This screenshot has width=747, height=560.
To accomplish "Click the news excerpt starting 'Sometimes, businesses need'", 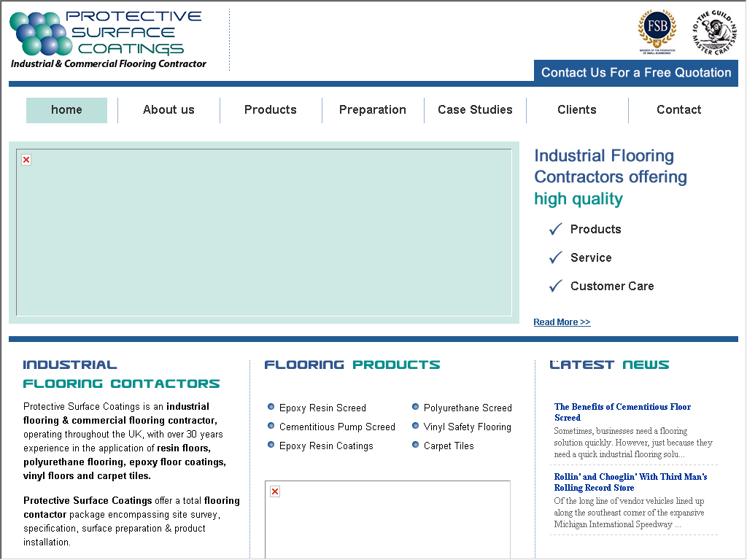I will [633, 443].
